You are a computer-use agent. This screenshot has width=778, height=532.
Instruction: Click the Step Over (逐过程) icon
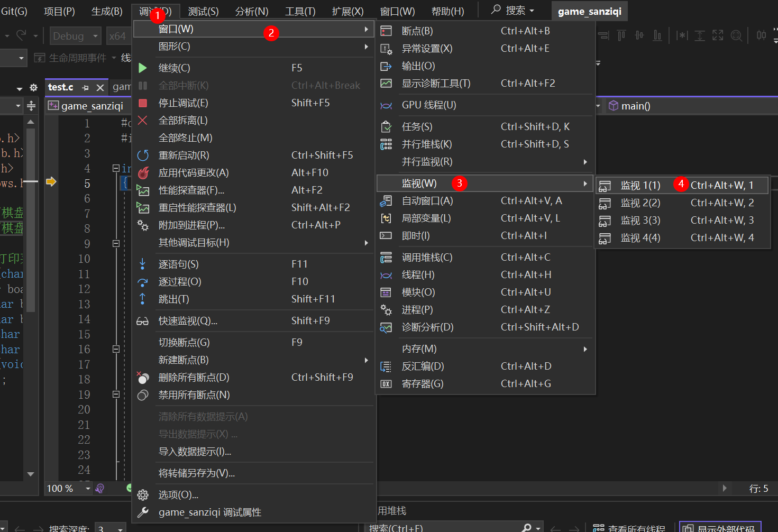click(142, 281)
